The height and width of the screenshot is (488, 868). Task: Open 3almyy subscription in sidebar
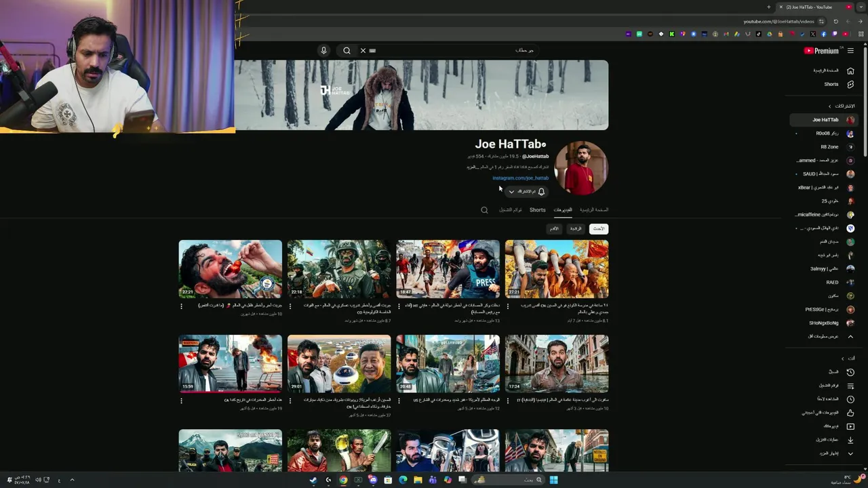823,268
